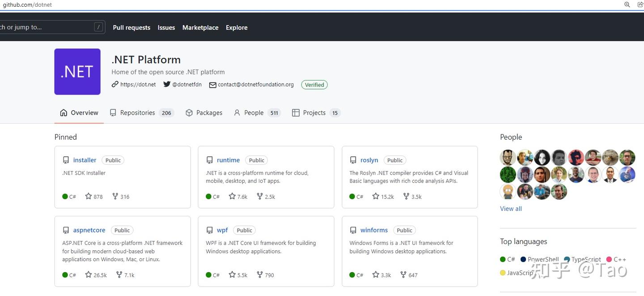Image resolution: width=644 pixels, height=296 pixels.
Task: Click the .NET organization logo
Action: point(77,72)
